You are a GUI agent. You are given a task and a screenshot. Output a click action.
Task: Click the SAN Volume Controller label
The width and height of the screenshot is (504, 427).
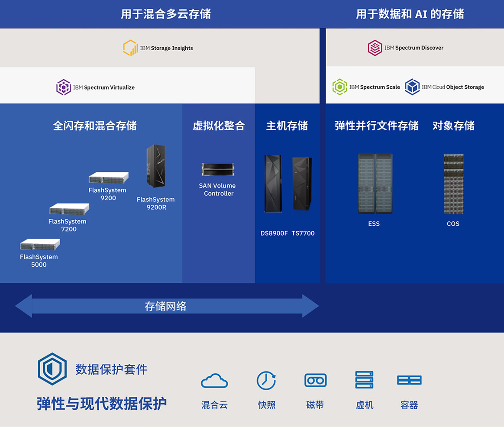tap(217, 189)
